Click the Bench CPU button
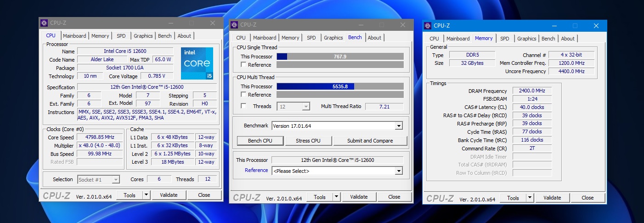This screenshot has width=644, height=223. click(x=260, y=141)
